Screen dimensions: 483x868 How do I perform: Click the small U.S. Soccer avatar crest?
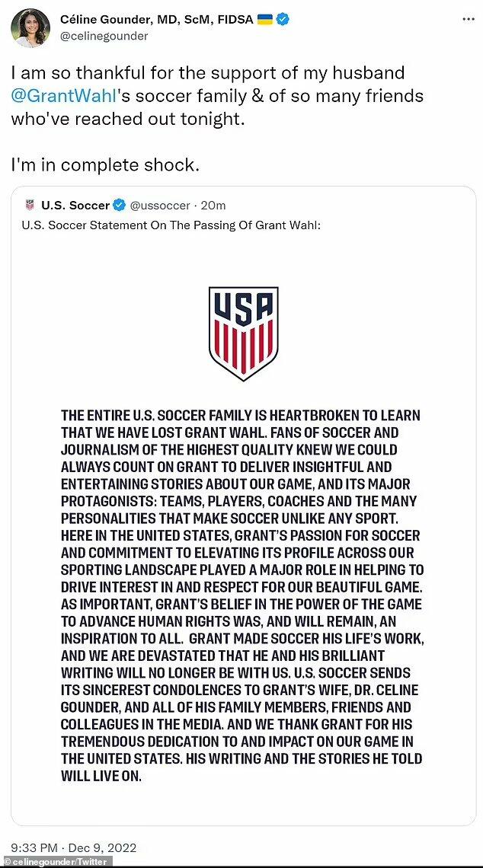[x=30, y=206]
